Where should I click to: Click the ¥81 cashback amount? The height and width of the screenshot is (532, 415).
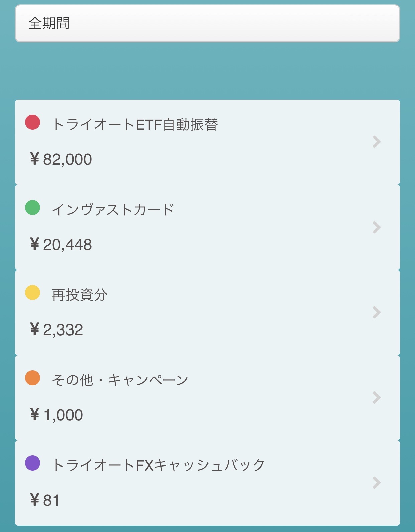click(45, 500)
